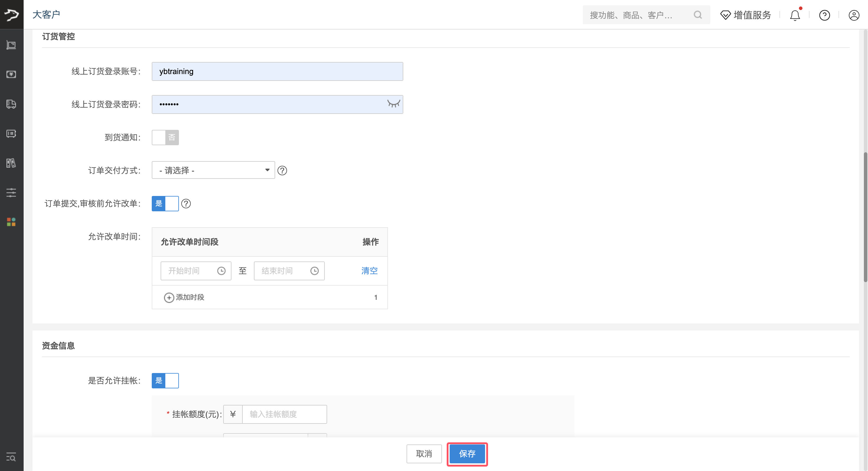Show password with the eye icon

pyautogui.click(x=393, y=104)
